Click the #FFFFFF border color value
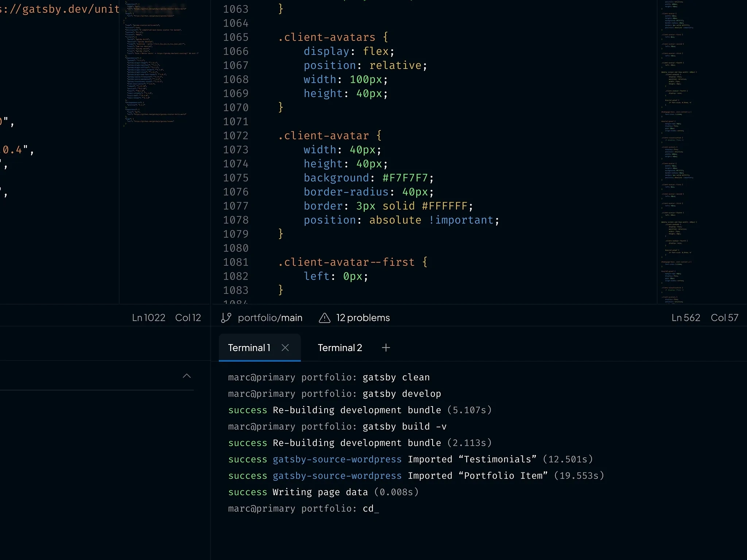Screen dimensions: 747x560 click(x=444, y=206)
